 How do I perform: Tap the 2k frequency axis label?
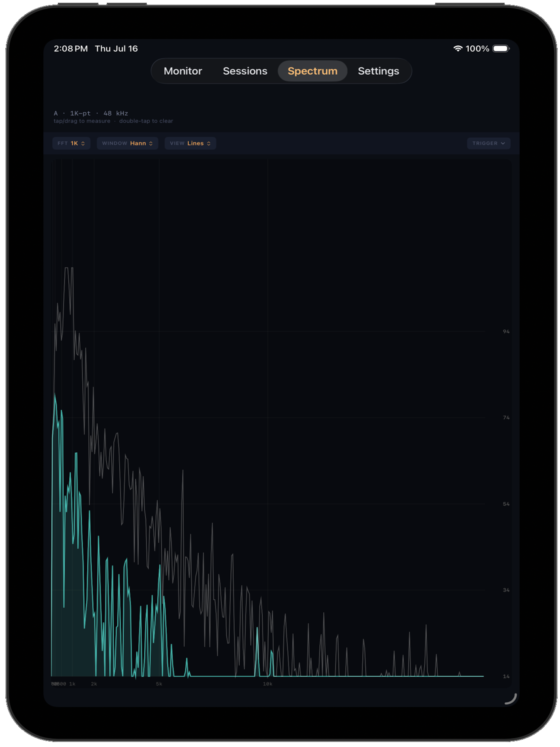point(94,684)
